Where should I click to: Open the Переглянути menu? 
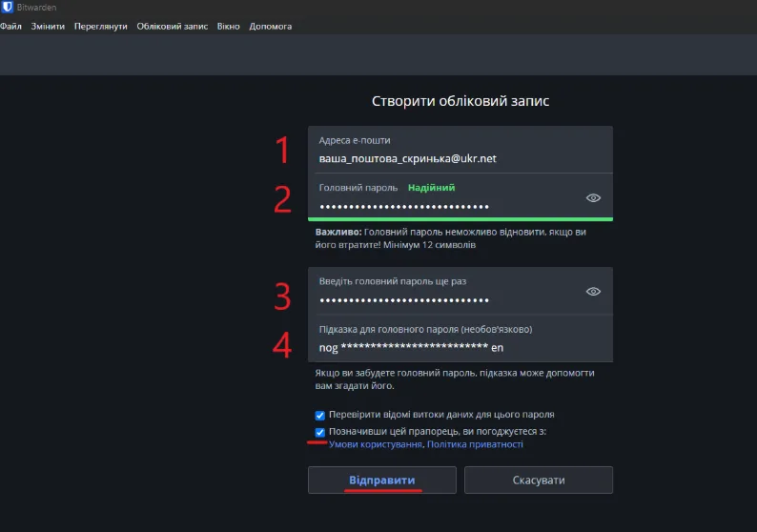click(101, 26)
